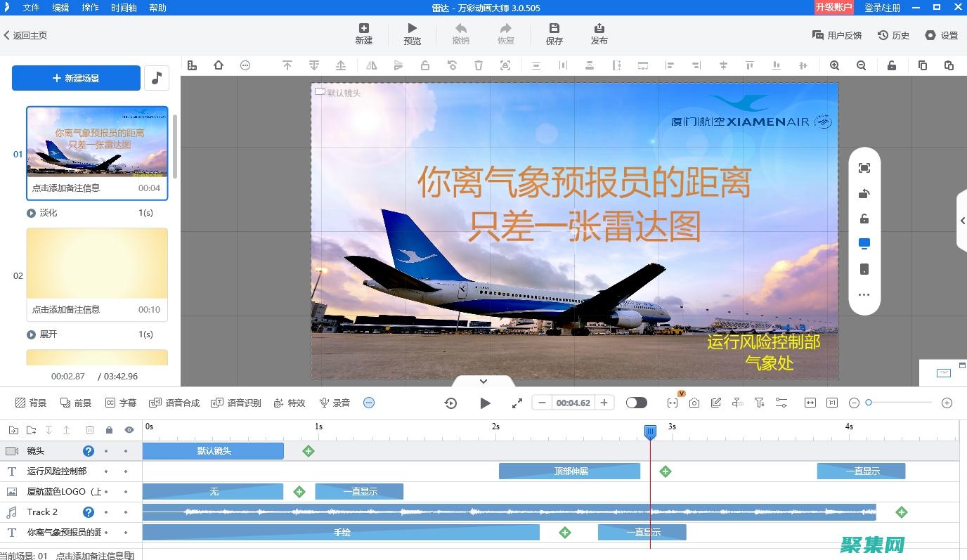Toggle the lock icon in the track toolbar
The image size is (967, 560).
pos(109,429)
